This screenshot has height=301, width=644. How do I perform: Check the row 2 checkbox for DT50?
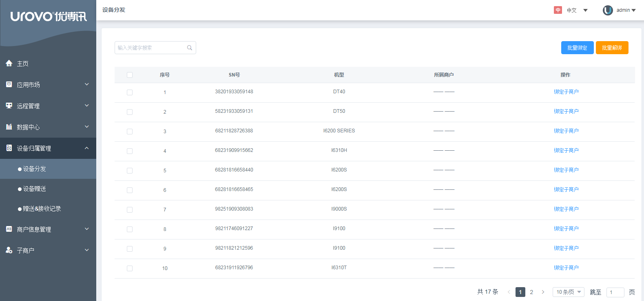[x=130, y=112]
